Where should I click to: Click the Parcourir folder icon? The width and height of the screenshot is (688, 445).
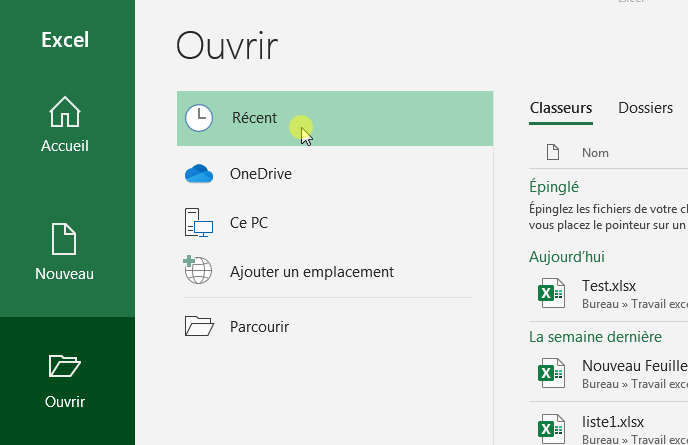(x=199, y=326)
